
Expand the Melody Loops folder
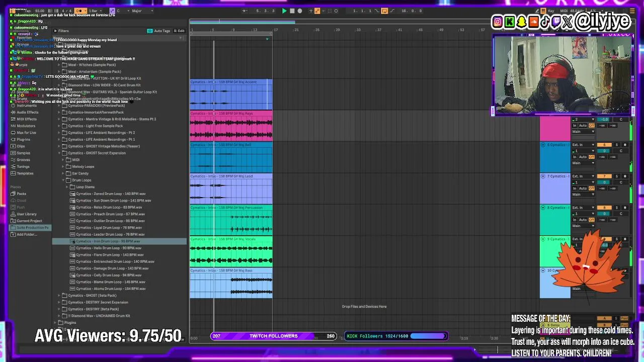pos(63,166)
